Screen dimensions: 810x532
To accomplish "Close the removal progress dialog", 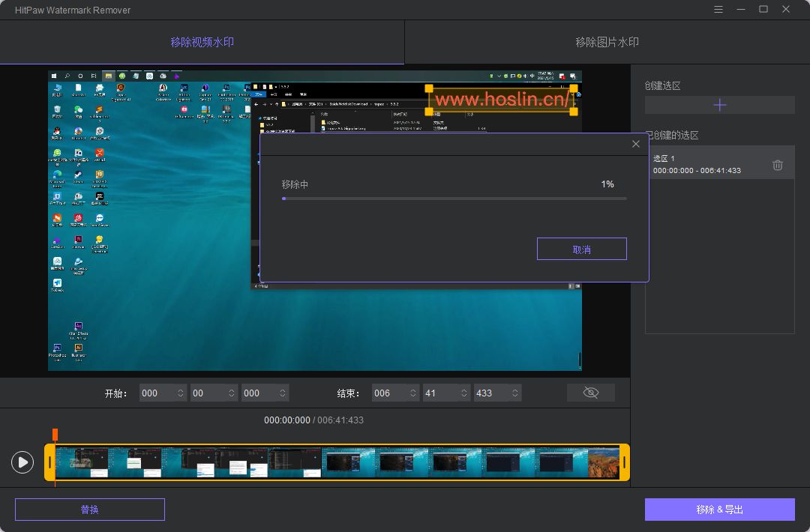I will (636, 144).
